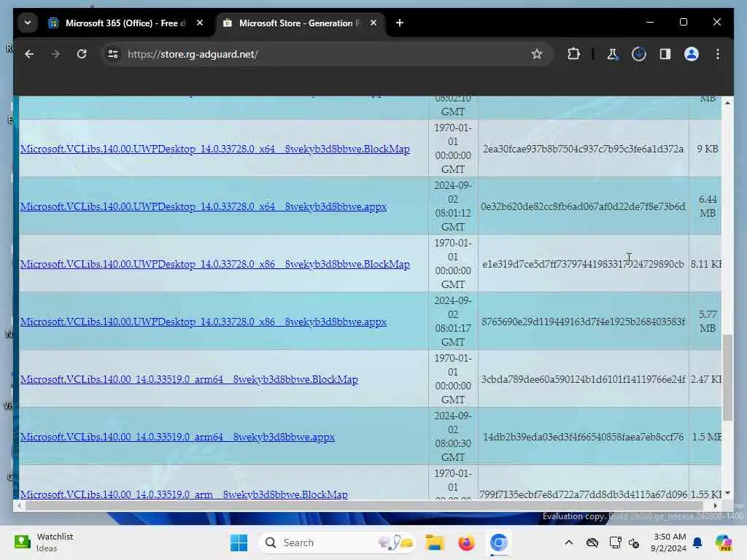Image resolution: width=747 pixels, height=560 pixels.
Task: Open the tab search dropdown arrow
Action: [x=28, y=23]
